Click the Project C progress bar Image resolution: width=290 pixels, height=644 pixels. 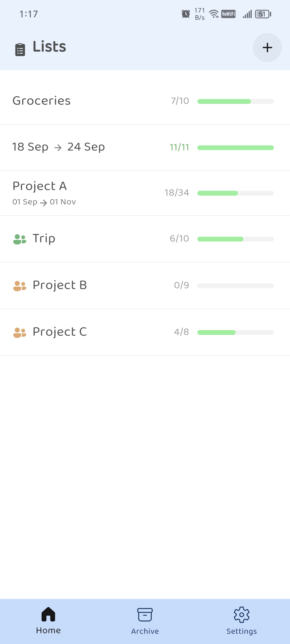235,332
